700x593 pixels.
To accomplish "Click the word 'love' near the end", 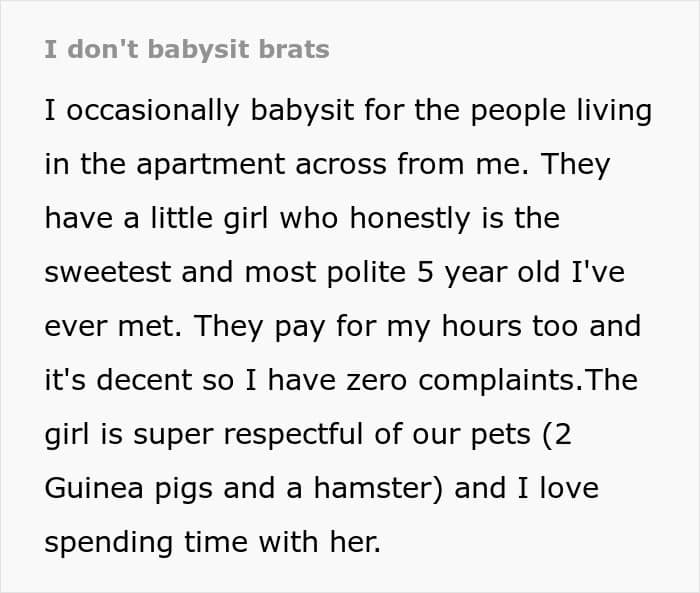I will click(569, 489).
